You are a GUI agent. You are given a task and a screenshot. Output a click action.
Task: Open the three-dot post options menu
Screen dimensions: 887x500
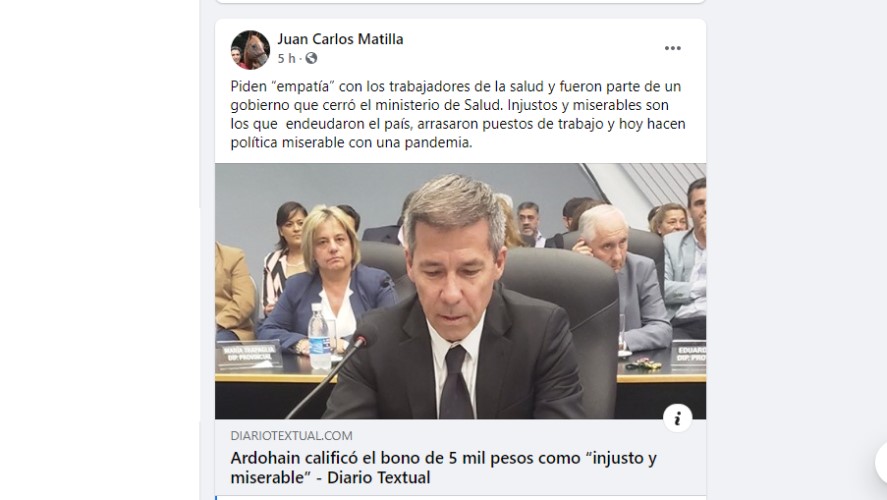coord(673,48)
